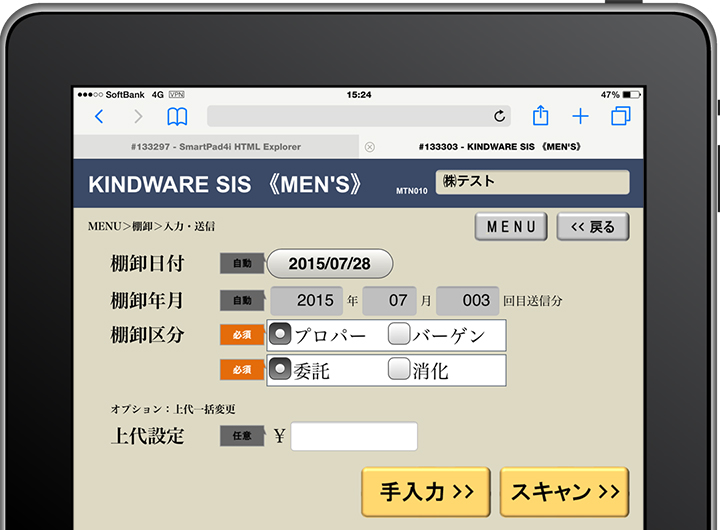Click the 任意 badge beside 上代設定
The height and width of the screenshot is (530, 720).
(242, 436)
